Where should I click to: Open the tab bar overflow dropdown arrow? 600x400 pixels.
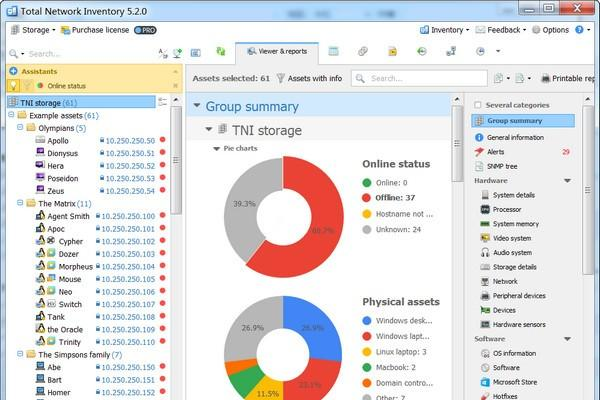(498, 51)
